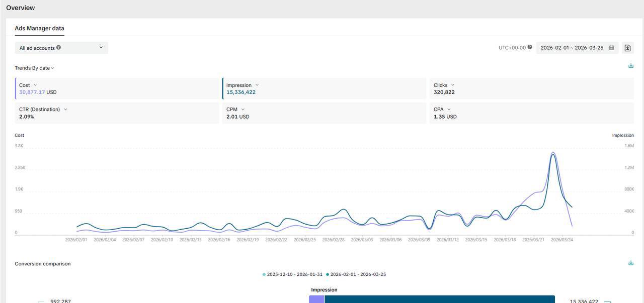Click the dark blue Impression comparison bar
644x303 pixels.
[439, 299]
